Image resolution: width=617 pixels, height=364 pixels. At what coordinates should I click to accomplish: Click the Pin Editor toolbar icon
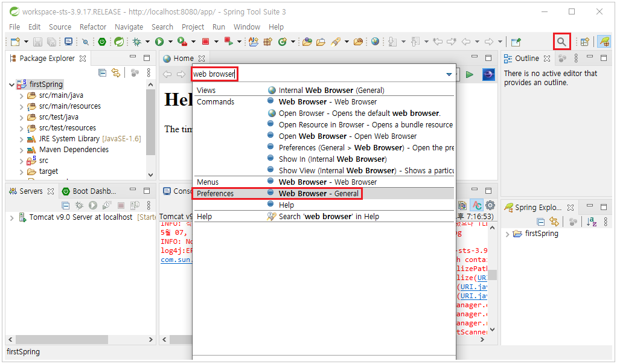pos(516,42)
